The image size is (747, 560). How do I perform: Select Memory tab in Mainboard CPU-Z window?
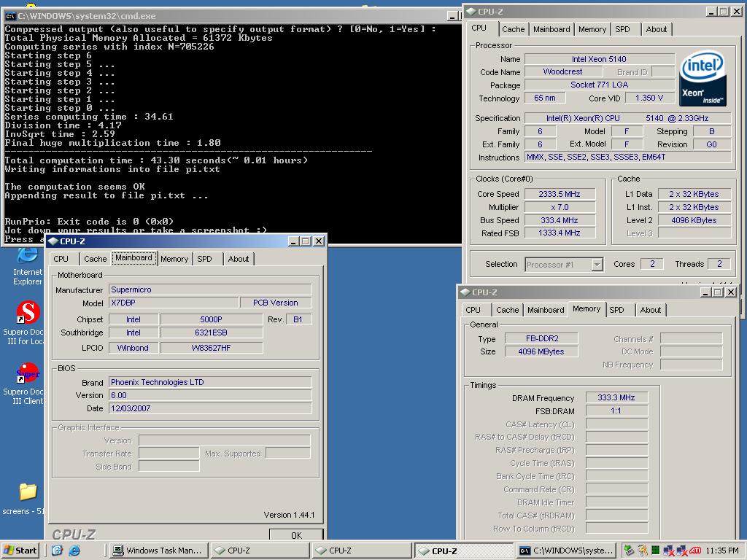coord(174,259)
